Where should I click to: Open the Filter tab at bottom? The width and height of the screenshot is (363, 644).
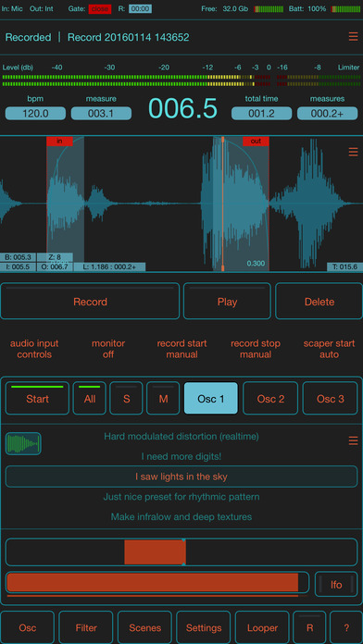[x=86, y=627]
